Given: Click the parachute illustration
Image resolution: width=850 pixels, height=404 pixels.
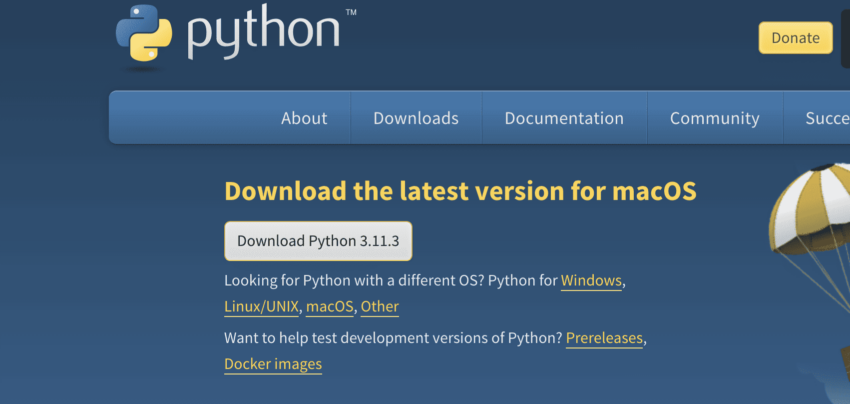Looking at the screenshot, I should 809,239.
